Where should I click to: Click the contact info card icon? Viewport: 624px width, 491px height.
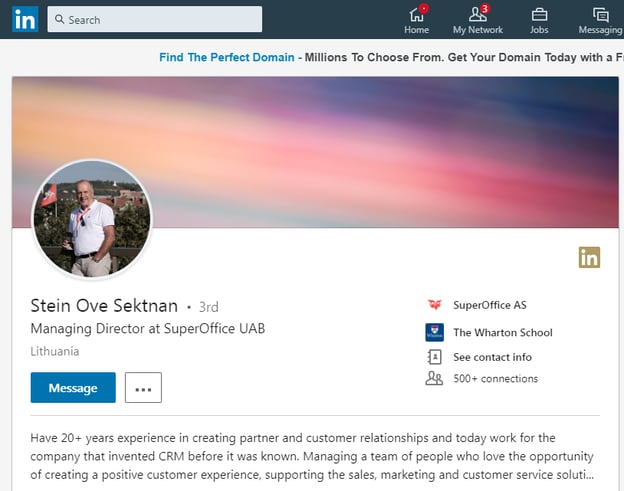(x=434, y=357)
